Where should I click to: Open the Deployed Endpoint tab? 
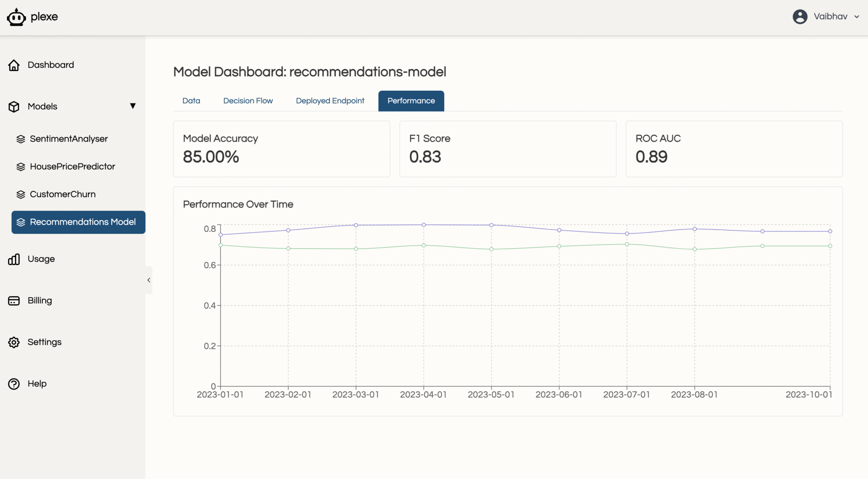point(330,101)
